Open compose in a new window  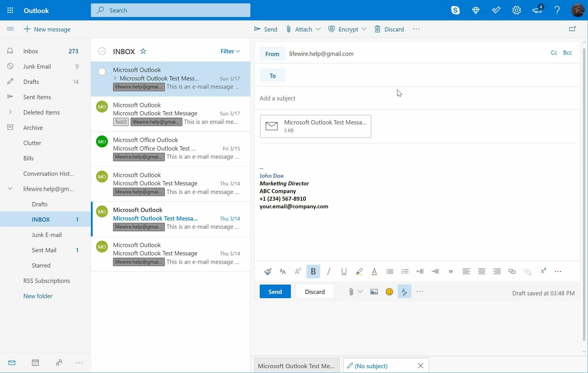[x=572, y=29]
